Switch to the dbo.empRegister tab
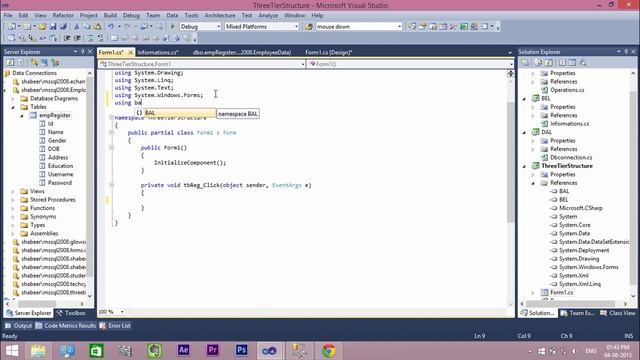 coord(242,52)
